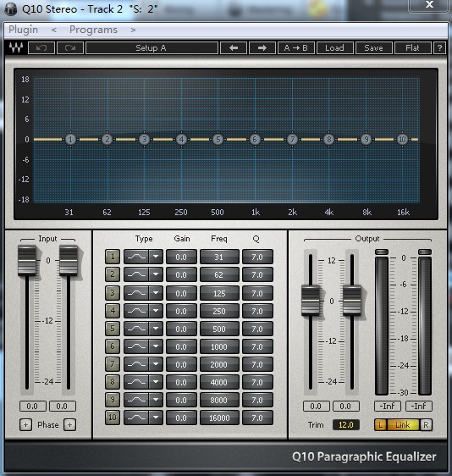
Task: Open help with question mark button
Action: point(439,48)
